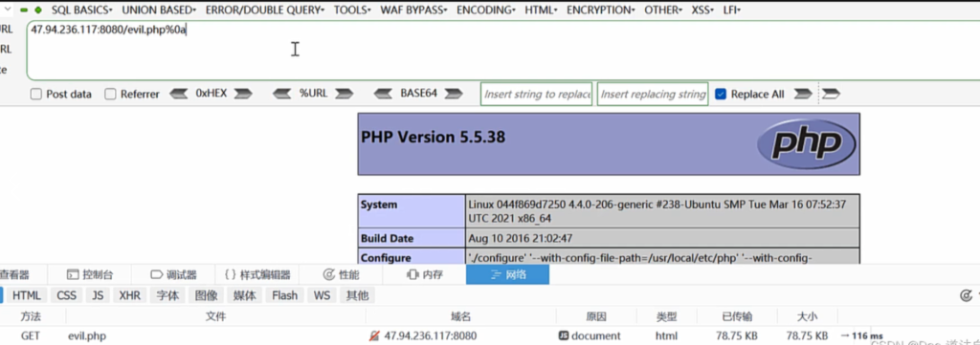
Task: Expand the ENCRYPTION menu
Action: coord(601,10)
